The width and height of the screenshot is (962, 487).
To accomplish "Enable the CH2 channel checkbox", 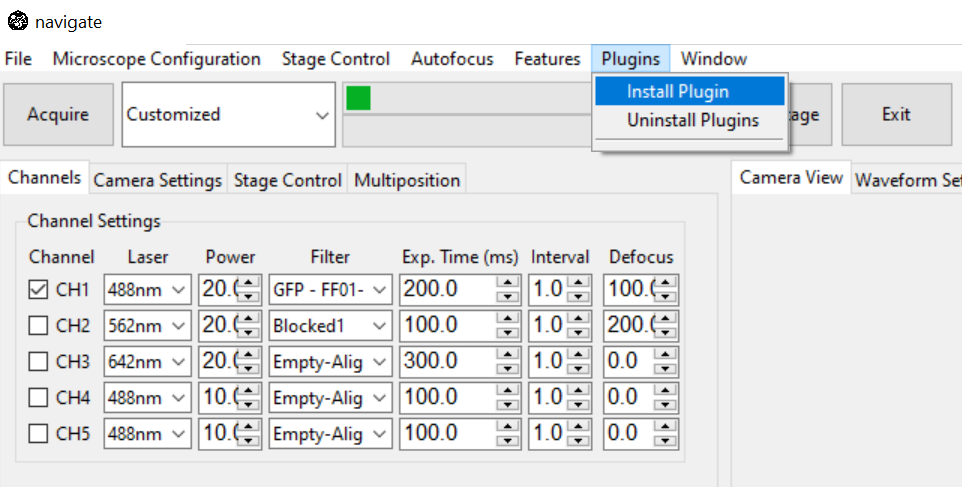I will 38,326.
